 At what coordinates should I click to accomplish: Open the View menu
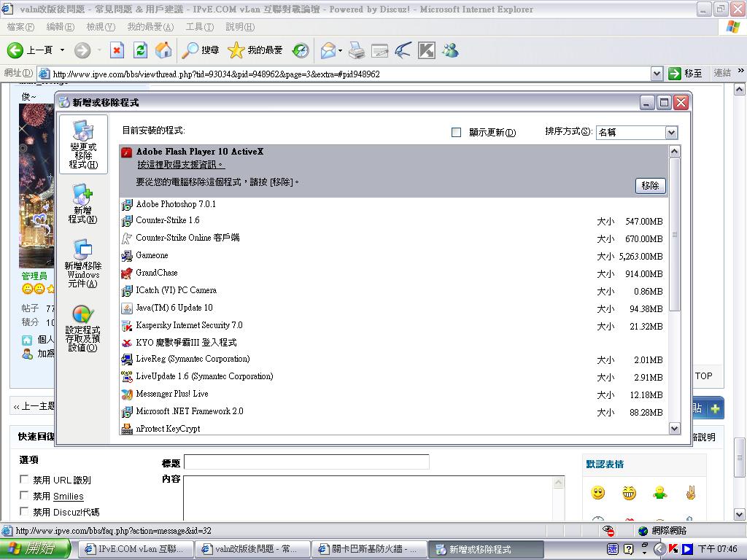point(101,27)
